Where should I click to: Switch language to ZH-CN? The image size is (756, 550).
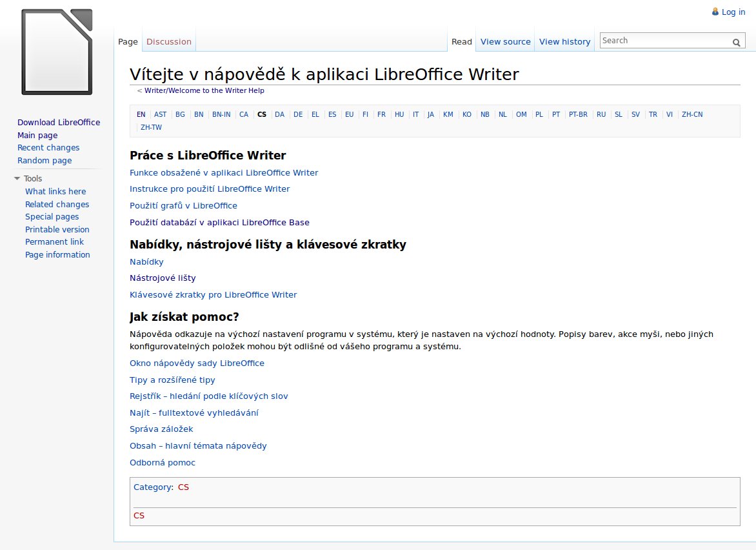pyautogui.click(x=692, y=114)
